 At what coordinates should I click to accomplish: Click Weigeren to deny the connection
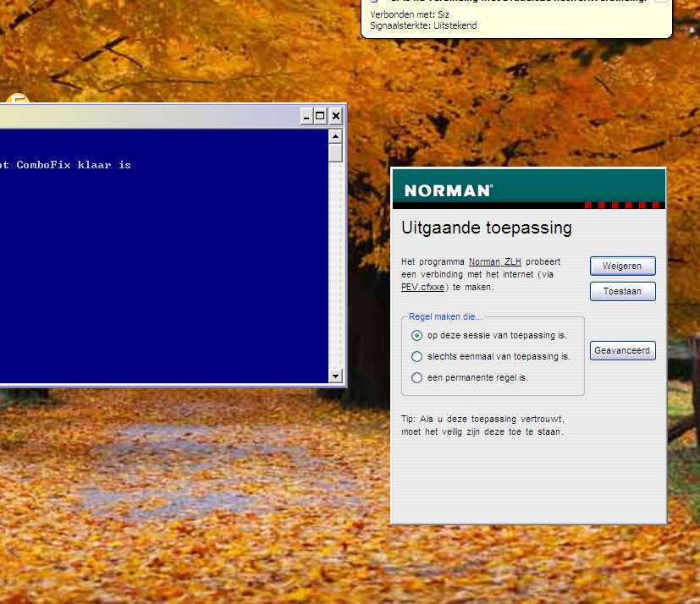coord(622,266)
